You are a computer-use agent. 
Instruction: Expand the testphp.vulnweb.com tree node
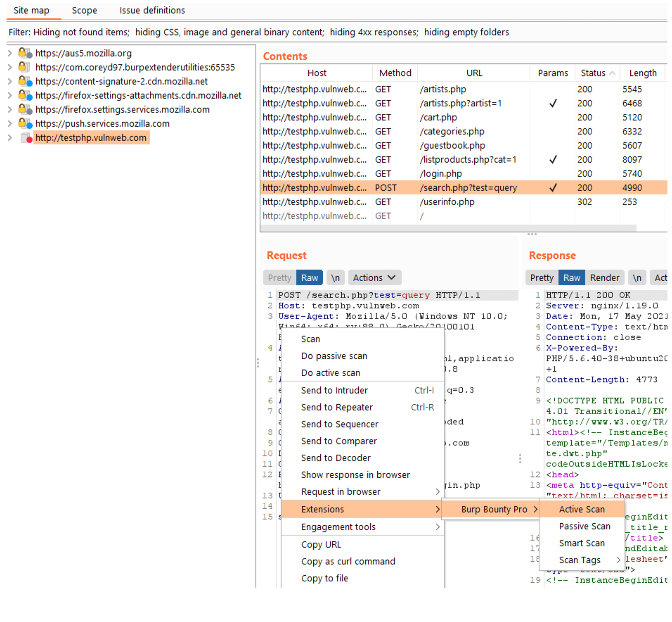pyautogui.click(x=10, y=138)
